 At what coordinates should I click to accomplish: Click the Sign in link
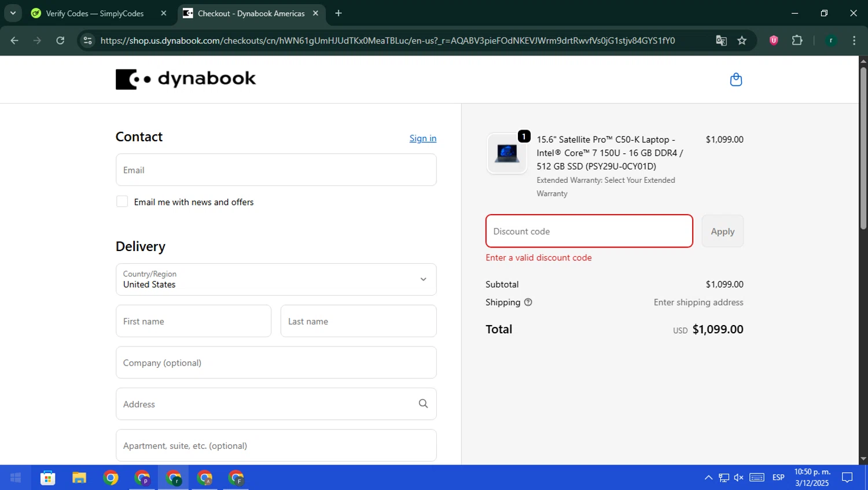tap(423, 138)
